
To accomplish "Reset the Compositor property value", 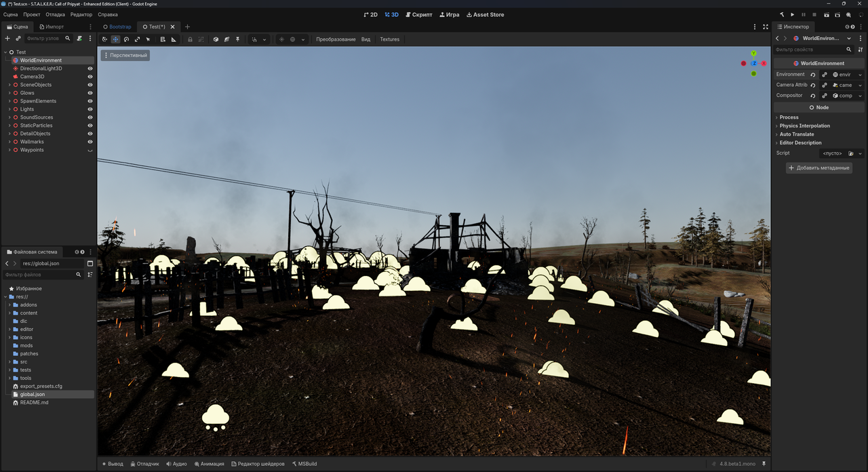I will [x=812, y=96].
